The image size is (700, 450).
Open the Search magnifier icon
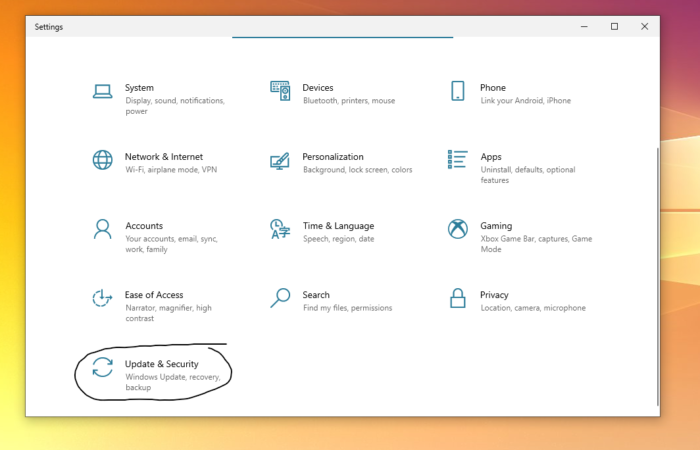[x=280, y=298]
